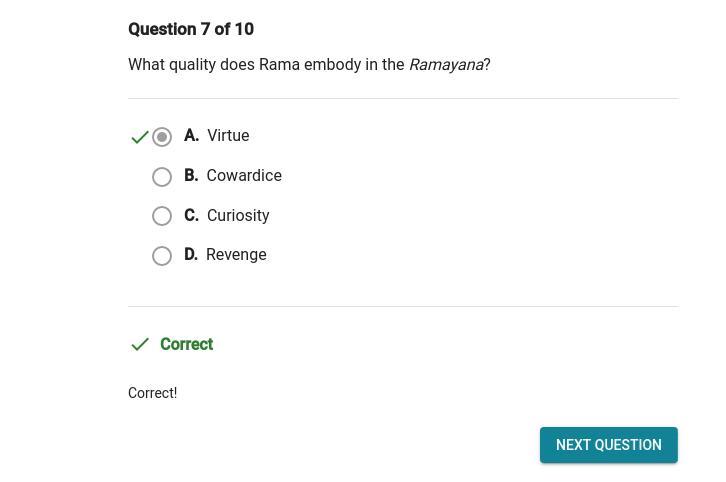Mark the Revenge radio button
Viewport: 726px width, 482px height.
tap(162, 256)
